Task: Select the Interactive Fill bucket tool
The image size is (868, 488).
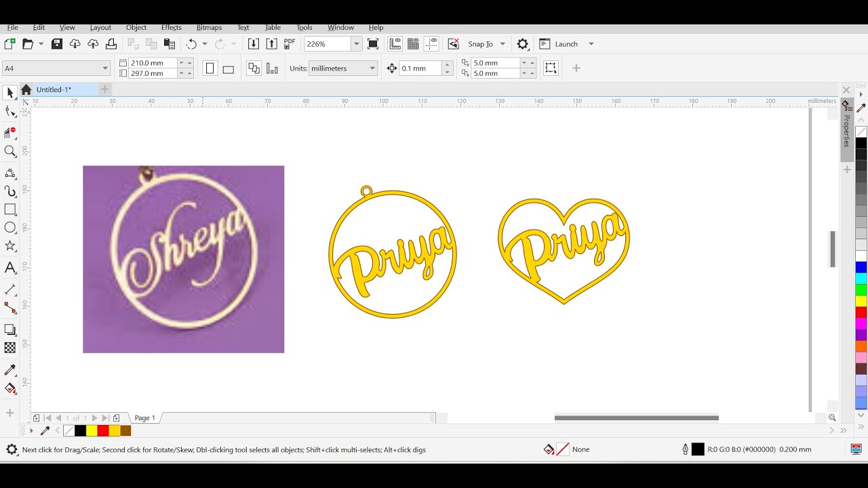Action: [9, 389]
